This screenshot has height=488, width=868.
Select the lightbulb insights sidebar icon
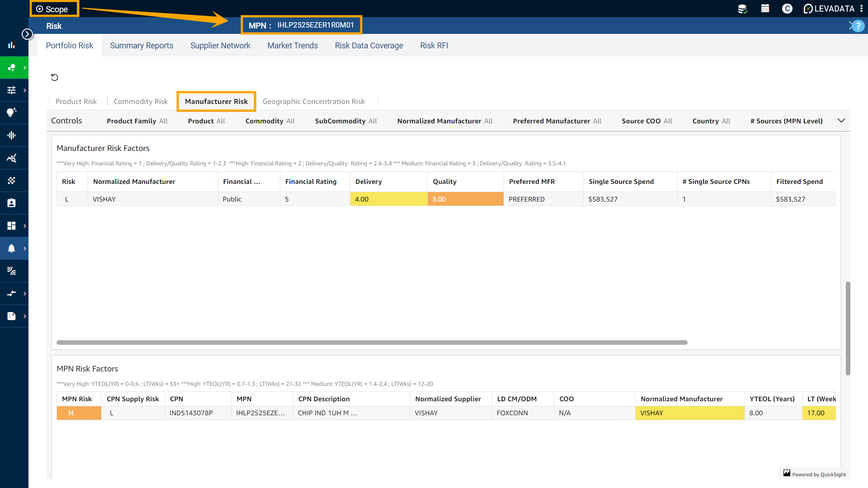12,113
